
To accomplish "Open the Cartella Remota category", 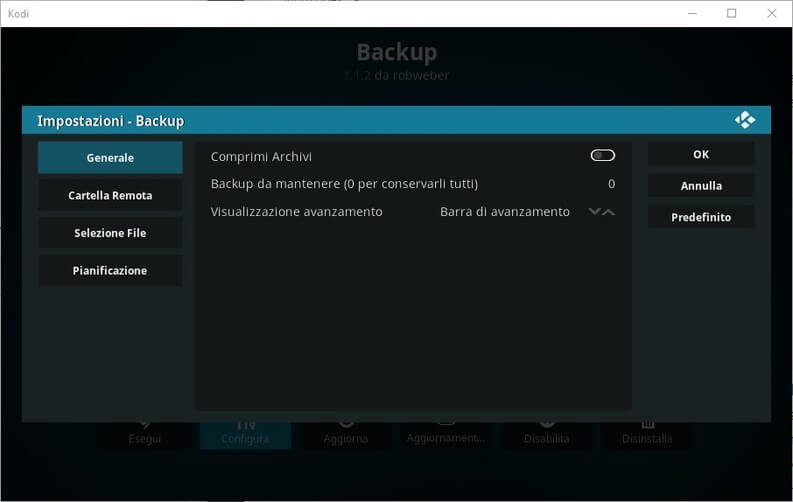I will tap(110, 195).
